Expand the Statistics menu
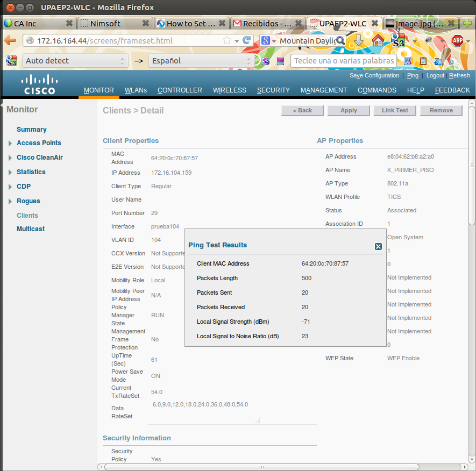This screenshot has width=476, height=471. pyautogui.click(x=10, y=173)
